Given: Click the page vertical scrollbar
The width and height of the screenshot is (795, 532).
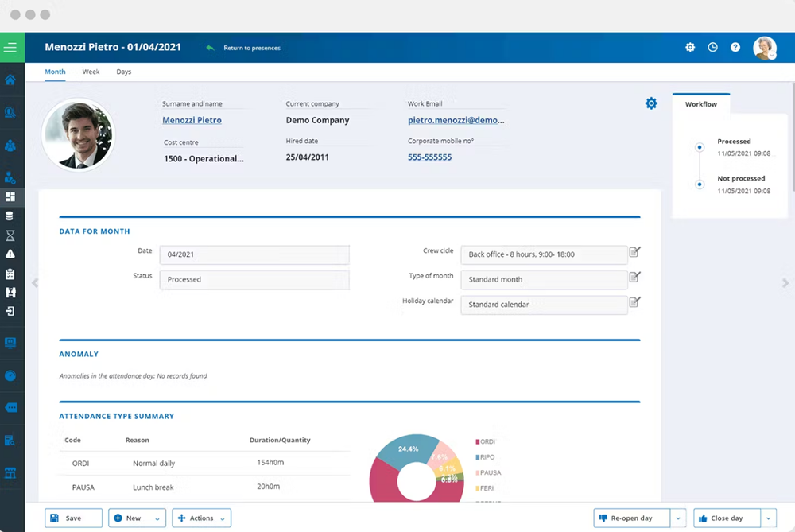Looking at the screenshot, I should coord(793,137).
